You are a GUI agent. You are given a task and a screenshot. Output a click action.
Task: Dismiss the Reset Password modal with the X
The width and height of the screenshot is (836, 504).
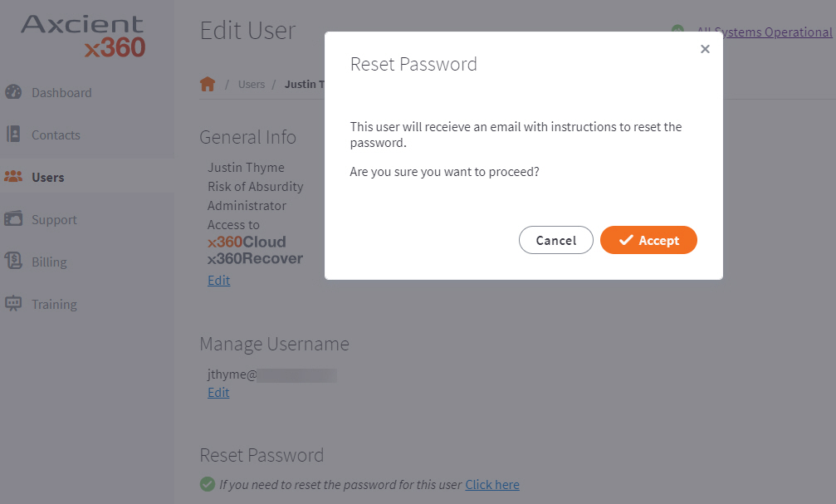tap(705, 48)
